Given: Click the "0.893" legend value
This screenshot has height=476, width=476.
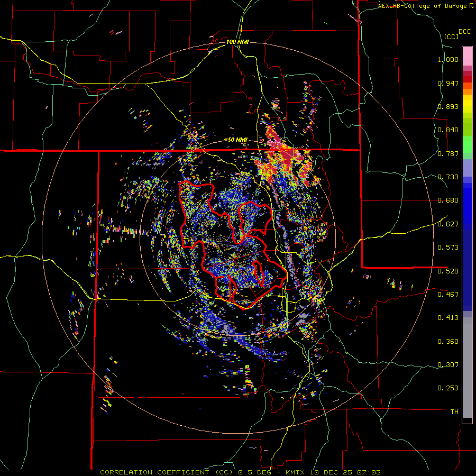Looking at the screenshot, I should pyautogui.click(x=448, y=106).
